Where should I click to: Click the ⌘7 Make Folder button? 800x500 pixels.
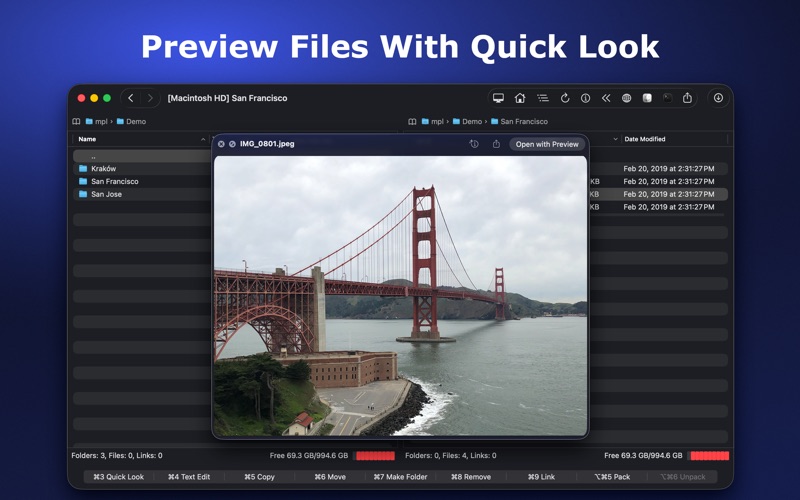[400, 477]
